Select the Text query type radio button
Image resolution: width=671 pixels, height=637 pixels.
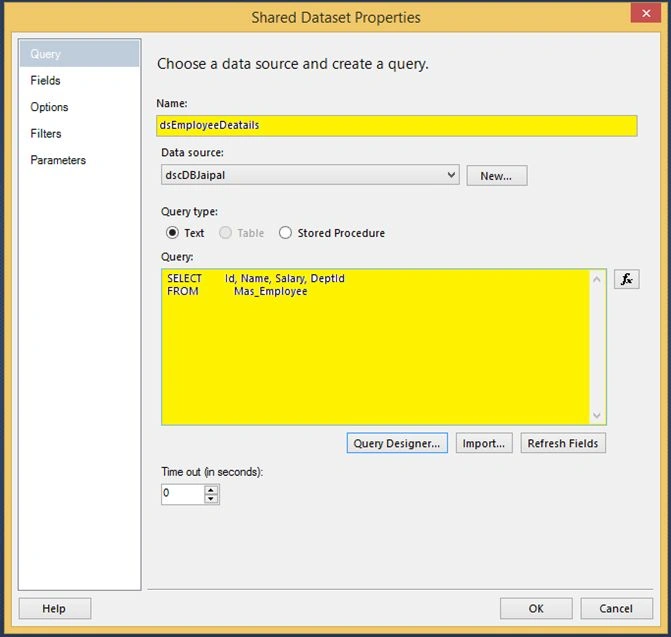172,233
